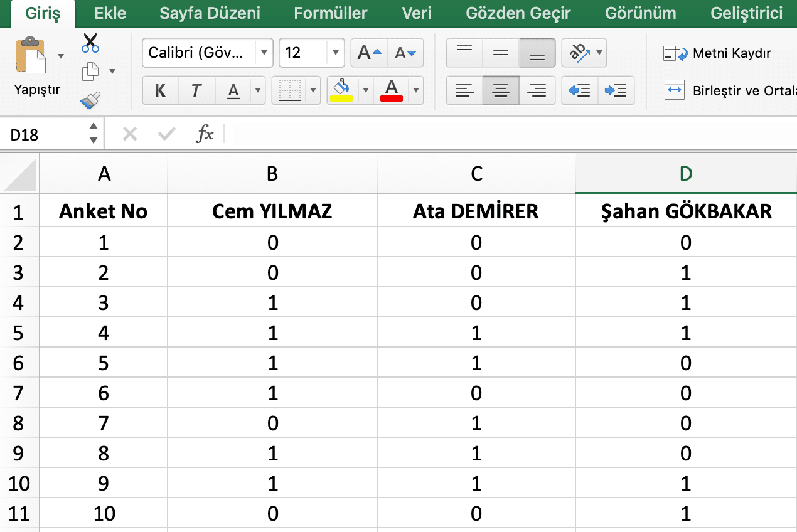Open the Calibri font name dropdown

click(264, 53)
